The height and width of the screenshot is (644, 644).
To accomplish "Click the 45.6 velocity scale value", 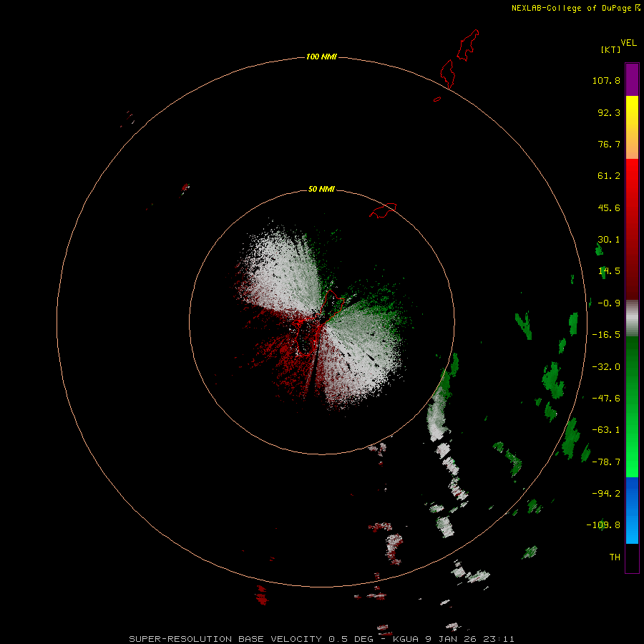I will click(609, 208).
